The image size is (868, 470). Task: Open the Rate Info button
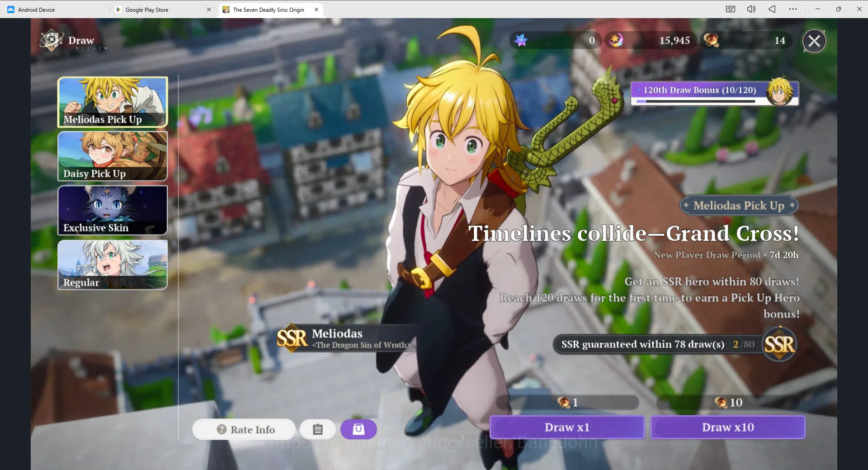coord(244,429)
